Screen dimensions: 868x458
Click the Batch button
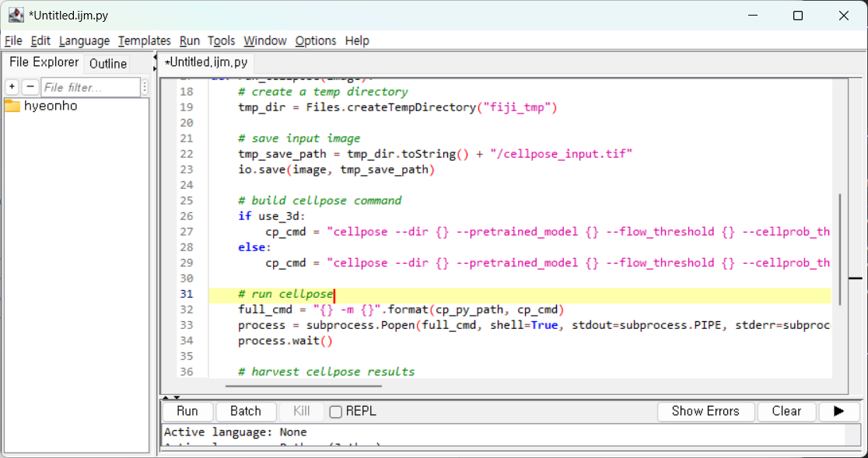click(x=245, y=411)
